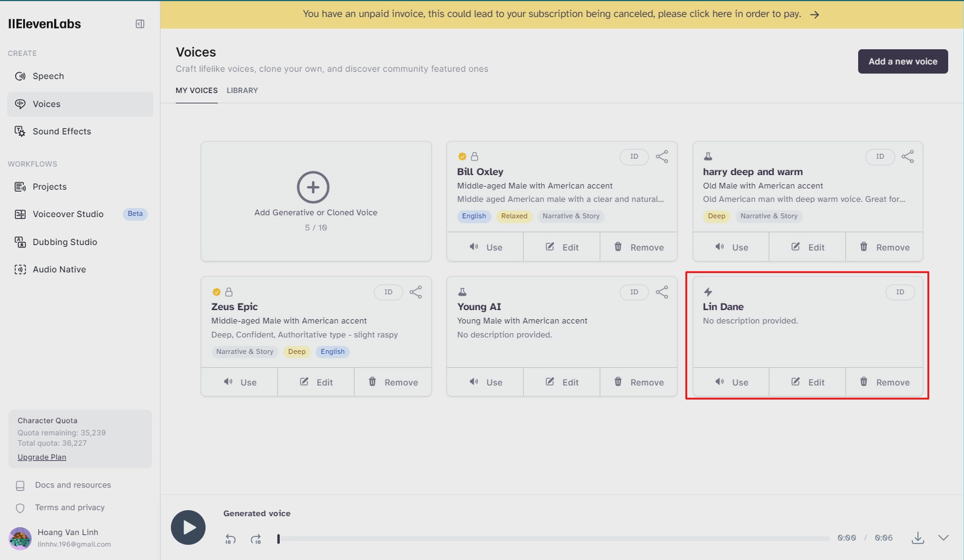Go to Sound Effects
Image resolution: width=964 pixels, height=560 pixels.
pos(80,131)
